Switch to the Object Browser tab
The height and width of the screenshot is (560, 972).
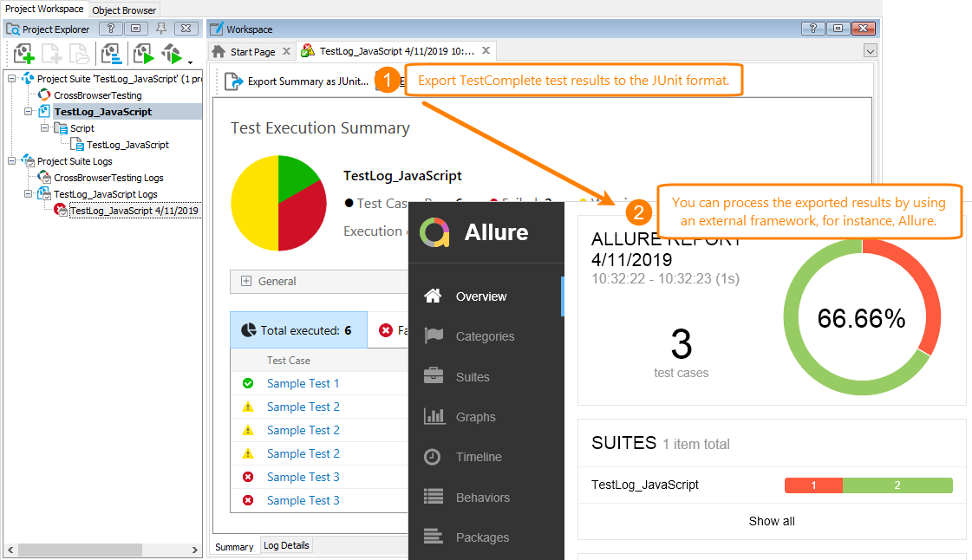click(x=123, y=9)
